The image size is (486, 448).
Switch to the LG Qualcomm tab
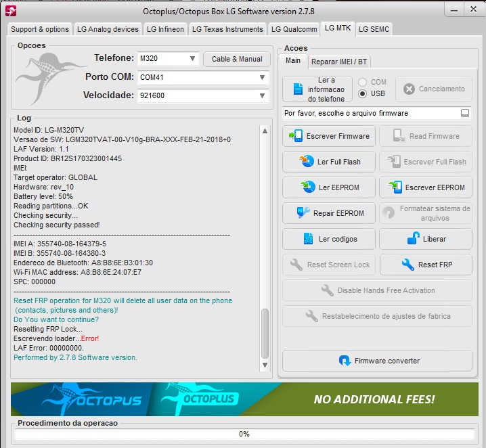294,29
